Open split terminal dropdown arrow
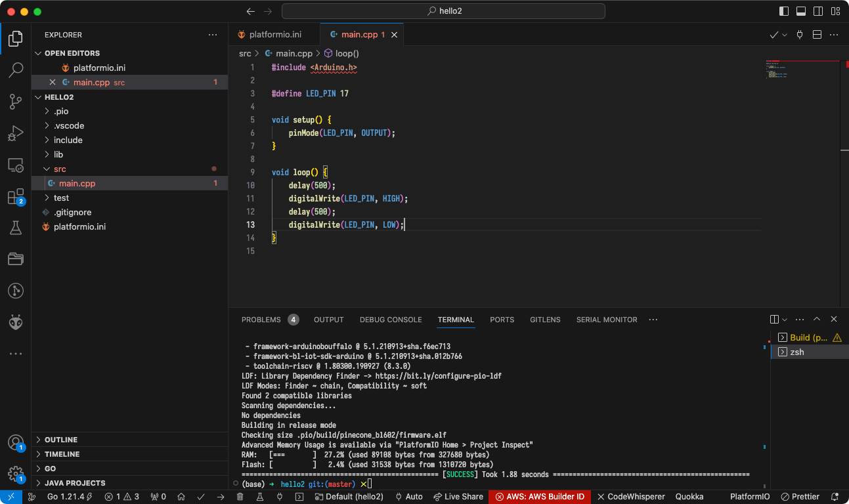The width and height of the screenshot is (849, 504). point(785,320)
